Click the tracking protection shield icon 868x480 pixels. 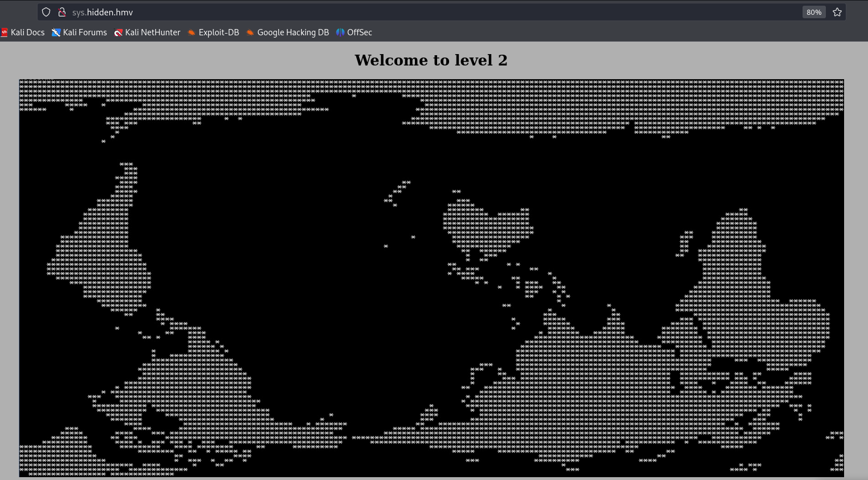point(46,12)
